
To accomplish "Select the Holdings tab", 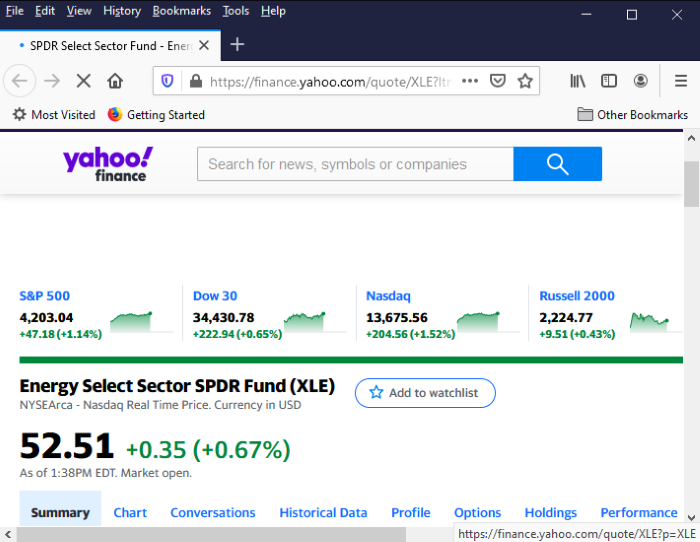I will (x=550, y=512).
